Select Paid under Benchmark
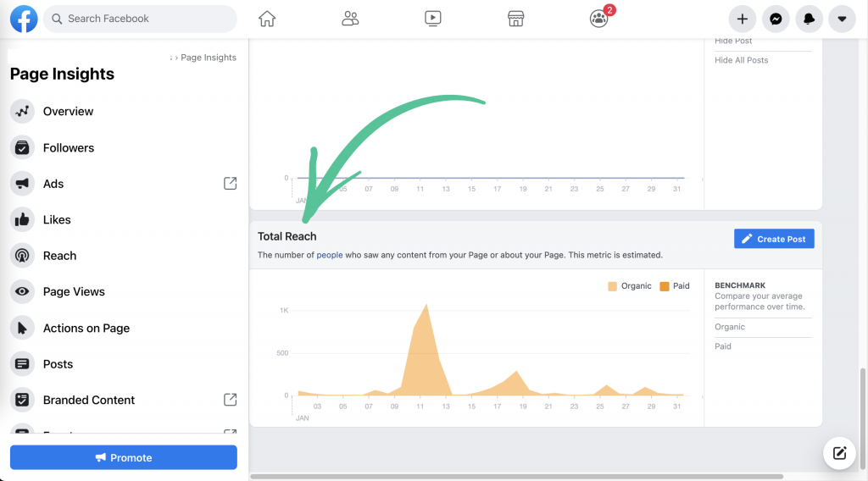 tap(723, 346)
